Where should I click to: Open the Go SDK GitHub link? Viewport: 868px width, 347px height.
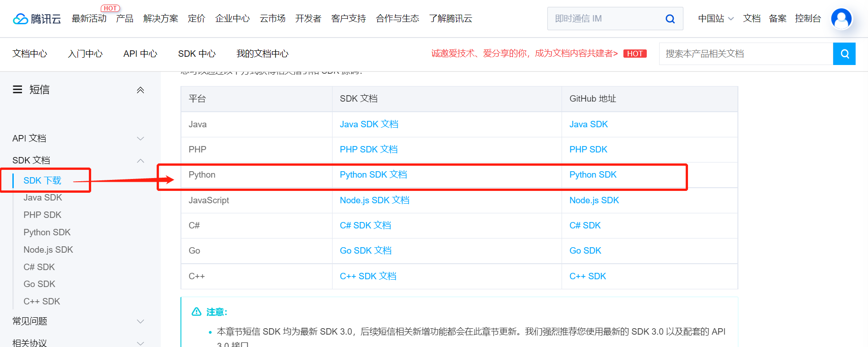585,251
